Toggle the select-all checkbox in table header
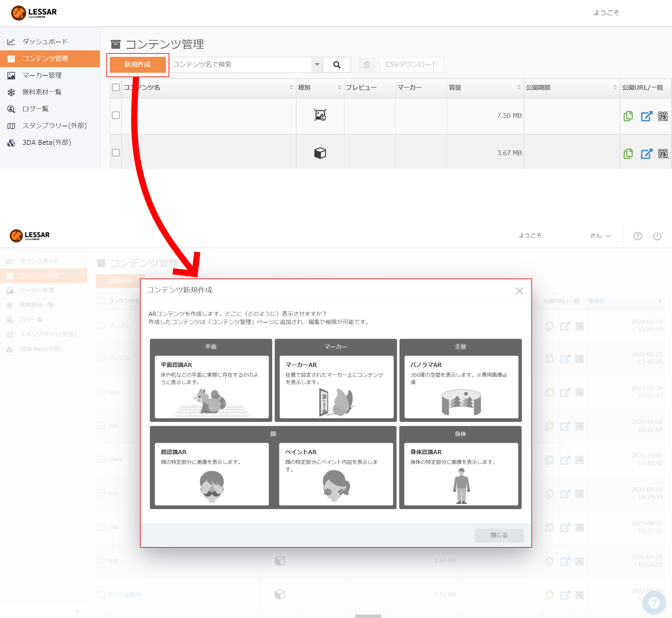672x618 pixels. [116, 87]
